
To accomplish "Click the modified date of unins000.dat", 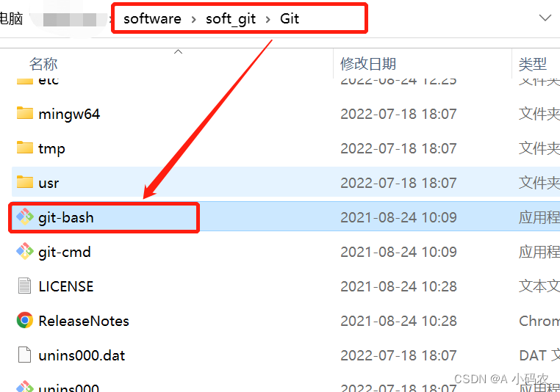I will click(398, 355).
